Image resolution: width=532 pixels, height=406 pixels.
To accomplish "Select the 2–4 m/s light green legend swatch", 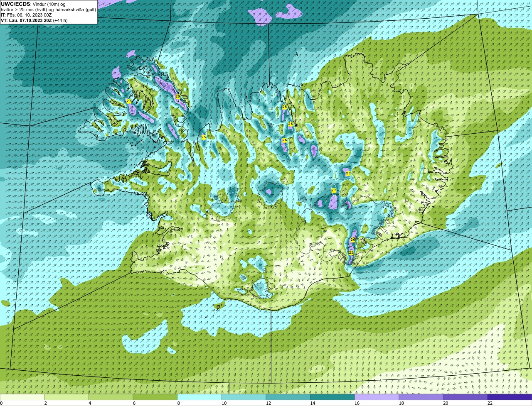I will tap(66, 397).
